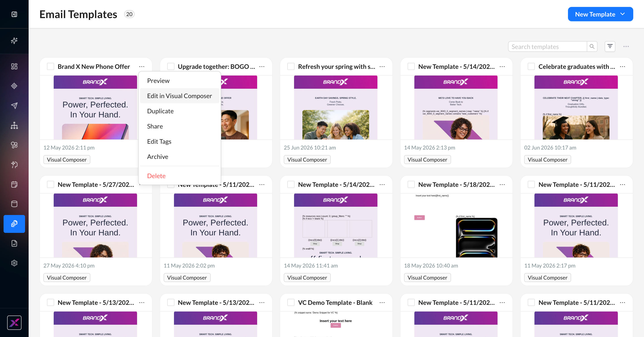Click Visual Composer tag on 18 May 2026 card
This screenshot has width=644, height=337.
point(427,278)
